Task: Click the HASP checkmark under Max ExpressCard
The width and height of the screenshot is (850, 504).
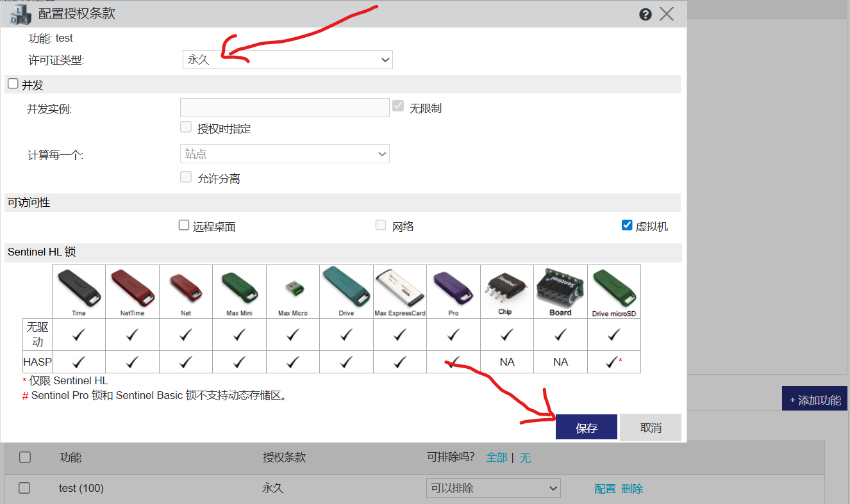Action: click(x=400, y=362)
